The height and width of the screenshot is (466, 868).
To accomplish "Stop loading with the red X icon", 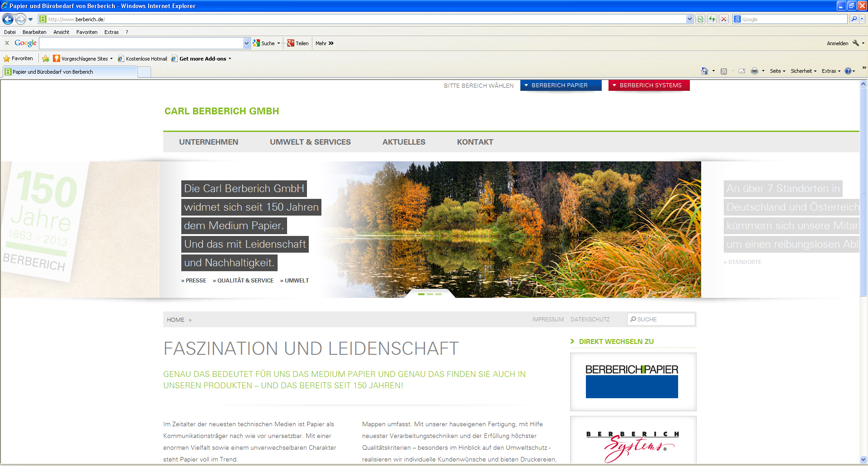I will tap(724, 19).
